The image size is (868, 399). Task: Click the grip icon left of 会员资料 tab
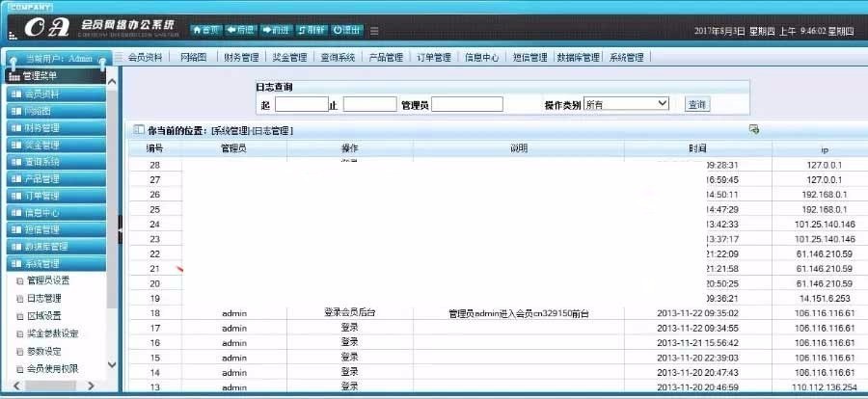(x=119, y=57)
